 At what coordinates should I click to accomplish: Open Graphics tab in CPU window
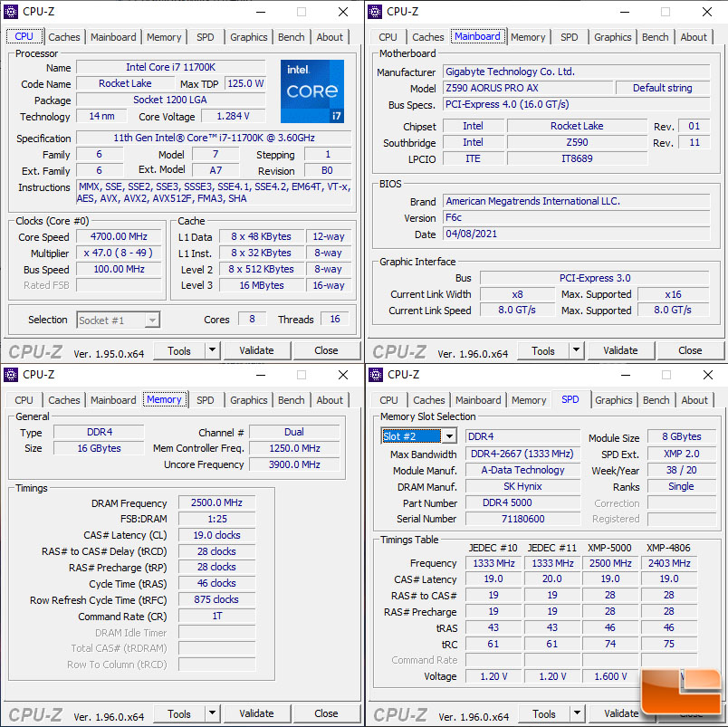(x=248, y=37)
